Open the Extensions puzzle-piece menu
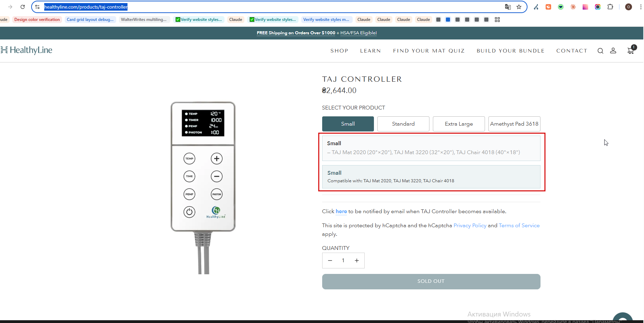The height and width of the screenshot is (323, 644). pos(610,7)
